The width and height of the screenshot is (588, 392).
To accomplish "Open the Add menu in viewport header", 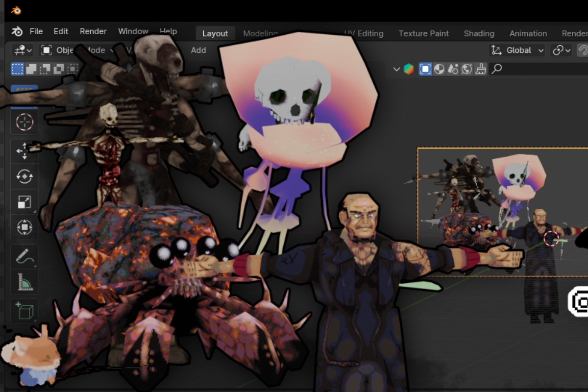I will [x=198, y=50].
